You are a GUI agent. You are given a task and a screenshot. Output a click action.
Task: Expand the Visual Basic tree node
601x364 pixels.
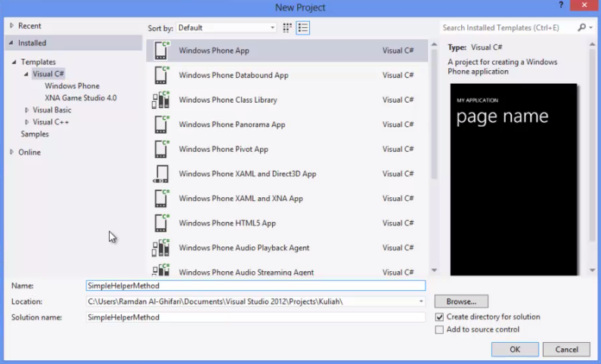pos(26,110)
